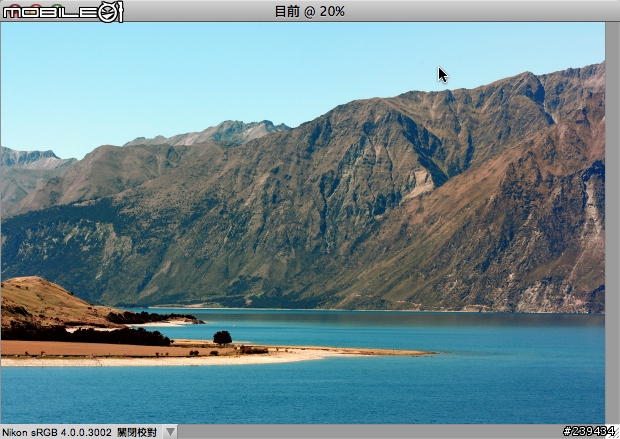Click the window title "目前 @ 20%"
The image size is (620, 439).
[310, 11]
